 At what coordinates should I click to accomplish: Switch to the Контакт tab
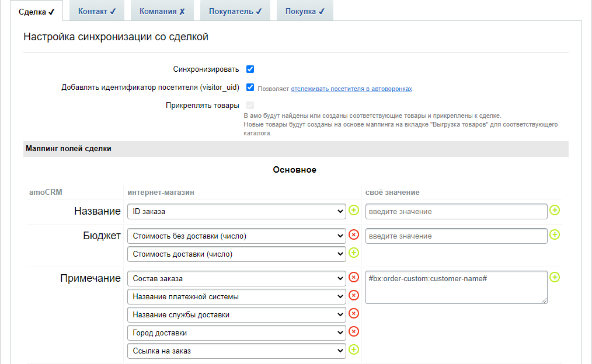97,11
